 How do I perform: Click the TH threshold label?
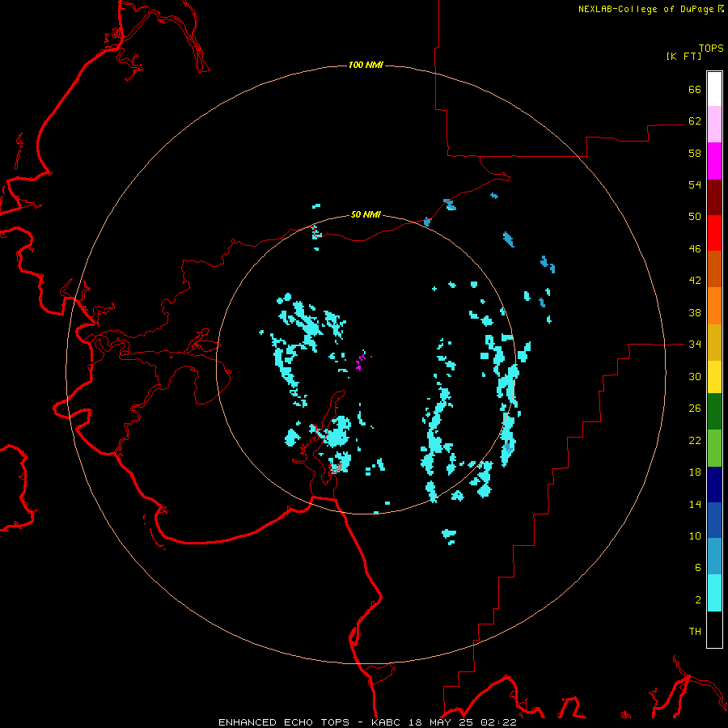pos(695,632)
